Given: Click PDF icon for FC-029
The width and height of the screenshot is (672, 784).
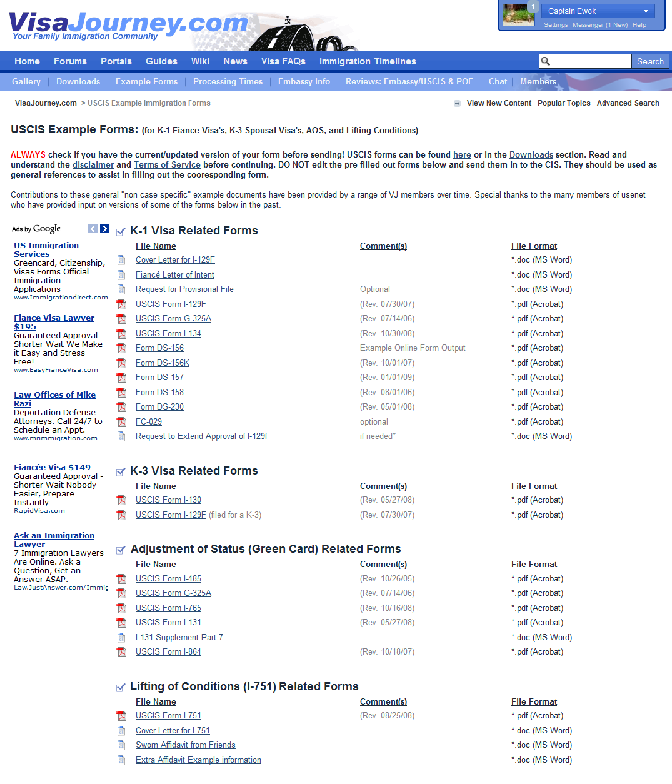Looking at the screenshot, I should click(x=121, y=422).
